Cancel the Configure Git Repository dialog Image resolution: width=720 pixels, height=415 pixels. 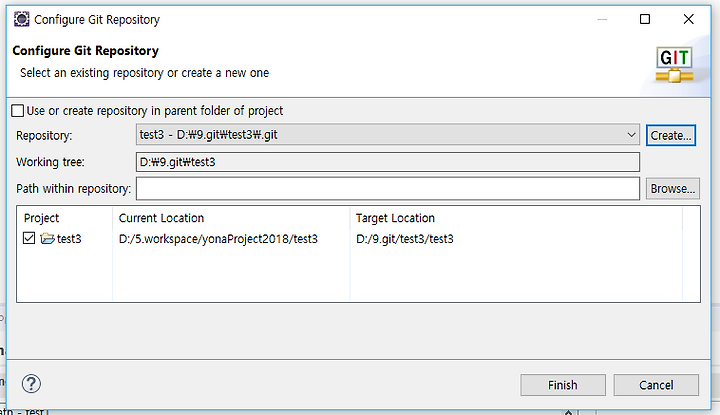coord(656,385)
